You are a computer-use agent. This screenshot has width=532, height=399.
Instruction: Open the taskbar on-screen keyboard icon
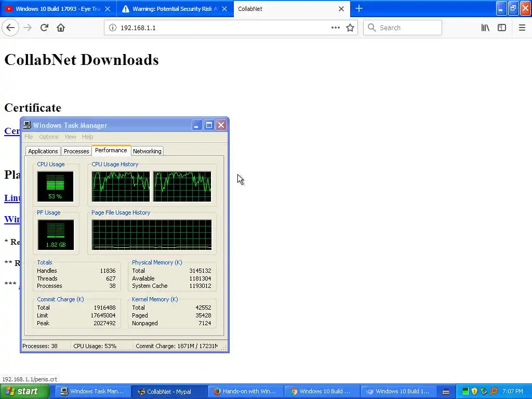pos(446,392)
